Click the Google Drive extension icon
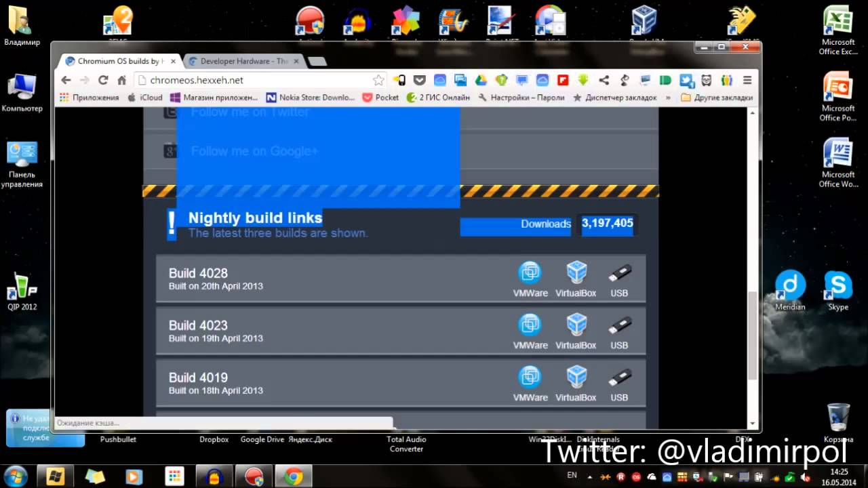This screenshot has width=868, height=488. coord(481,80)
